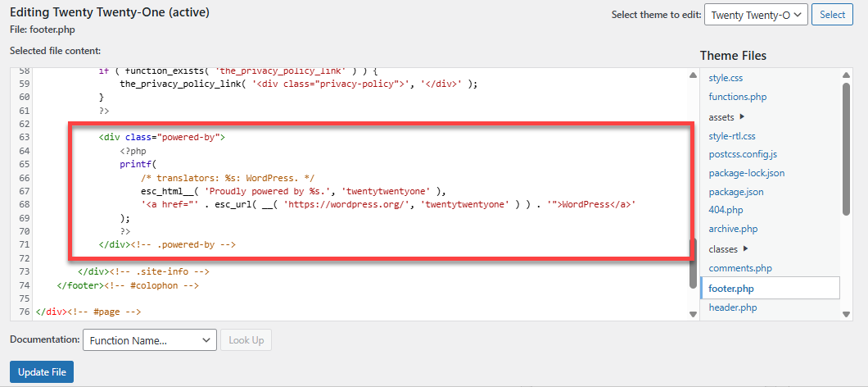Open archive.php theme file

coord(733,230)
